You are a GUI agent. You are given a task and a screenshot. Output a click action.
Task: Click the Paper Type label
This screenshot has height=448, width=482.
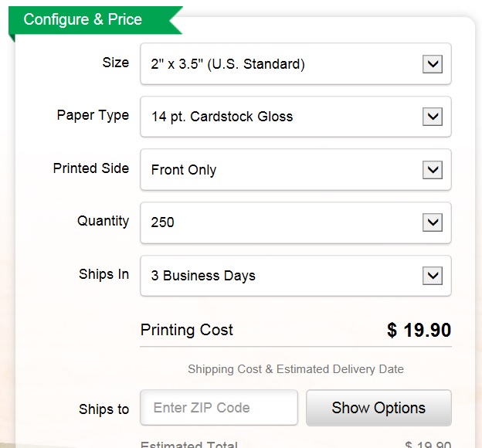click(93, 115)
